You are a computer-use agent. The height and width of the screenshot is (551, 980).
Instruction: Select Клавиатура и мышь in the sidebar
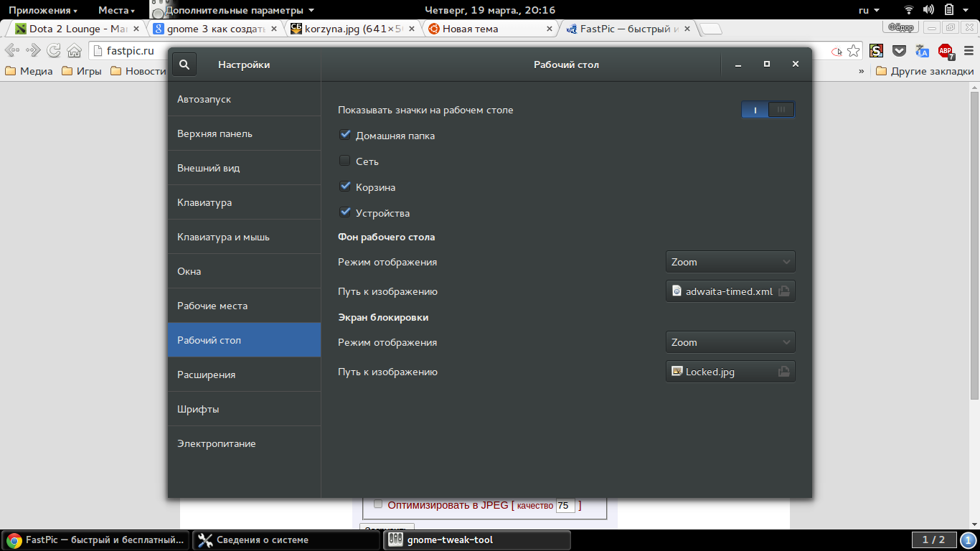(244, 237)
